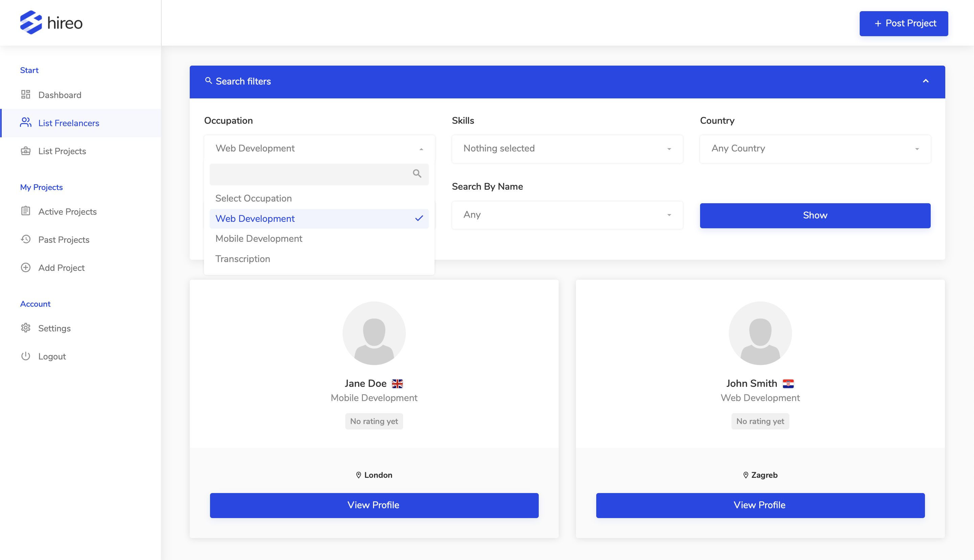Click the occupation search input field
The image size is (974, 560).
coord(319,174)
